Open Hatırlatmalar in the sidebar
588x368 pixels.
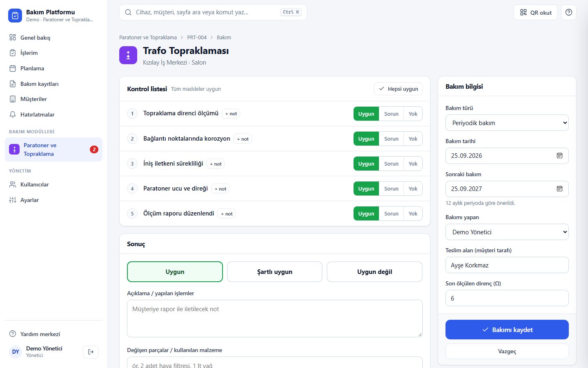pyautogui.click(x=53, y=114)
